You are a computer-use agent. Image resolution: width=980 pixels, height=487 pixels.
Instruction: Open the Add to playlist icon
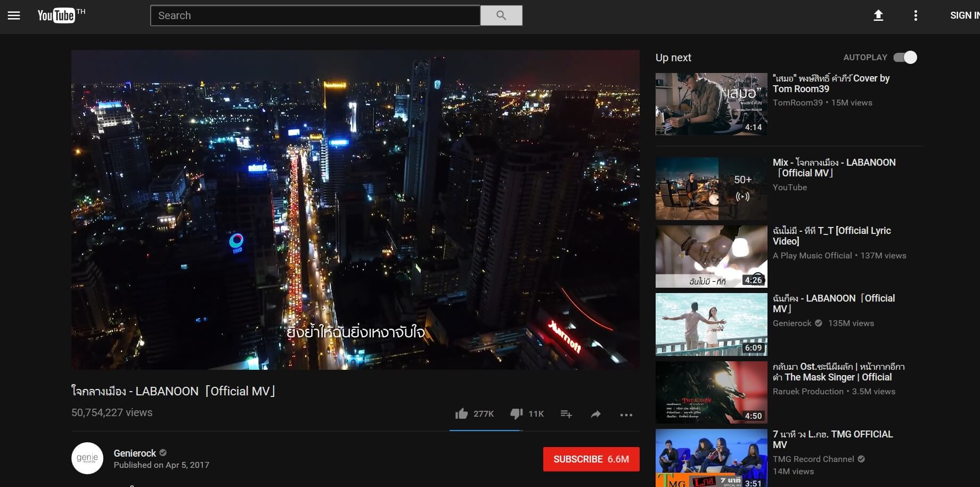tap(566, 414)
